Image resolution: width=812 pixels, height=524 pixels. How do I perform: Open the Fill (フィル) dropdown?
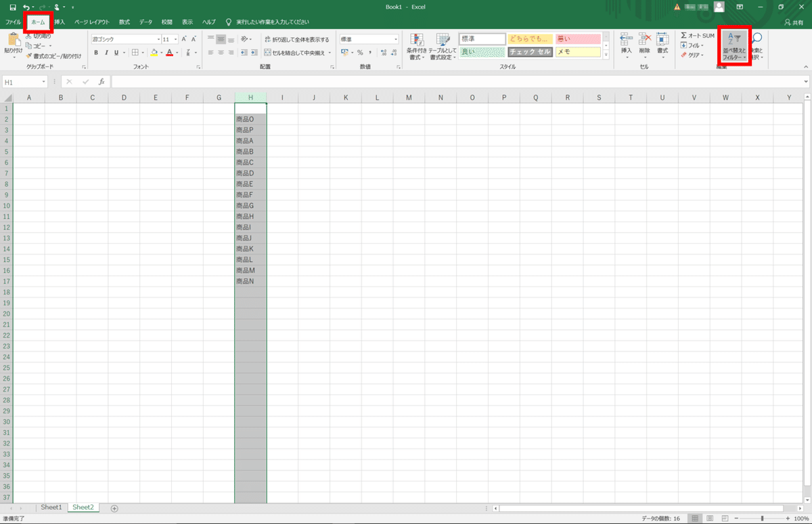[x=692, y=45]
